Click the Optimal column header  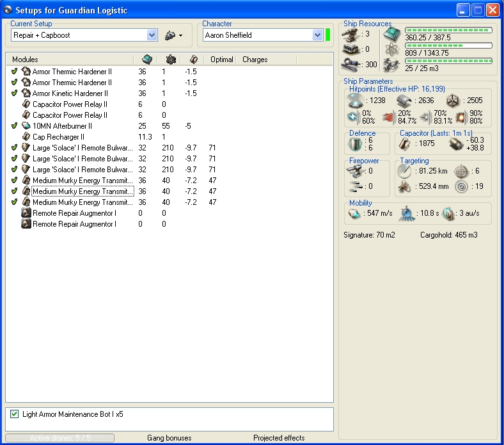coord(221,60)
